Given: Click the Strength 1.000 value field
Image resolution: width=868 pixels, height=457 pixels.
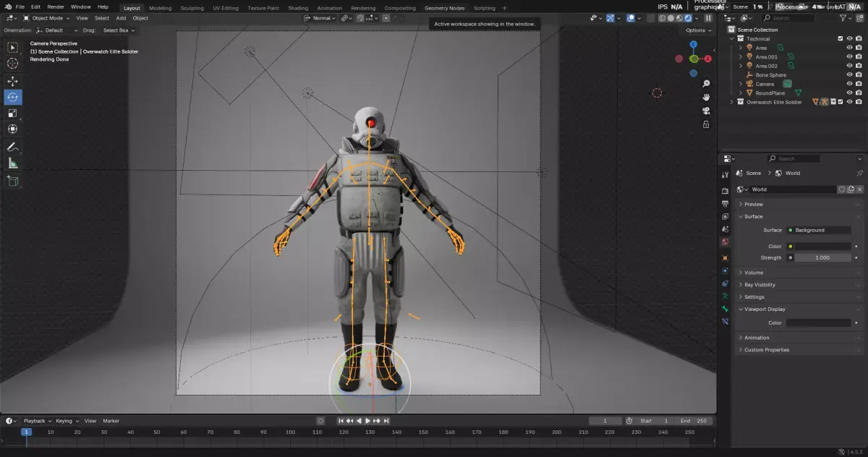Looking at the screenshot, I should [x=822, y=257].
